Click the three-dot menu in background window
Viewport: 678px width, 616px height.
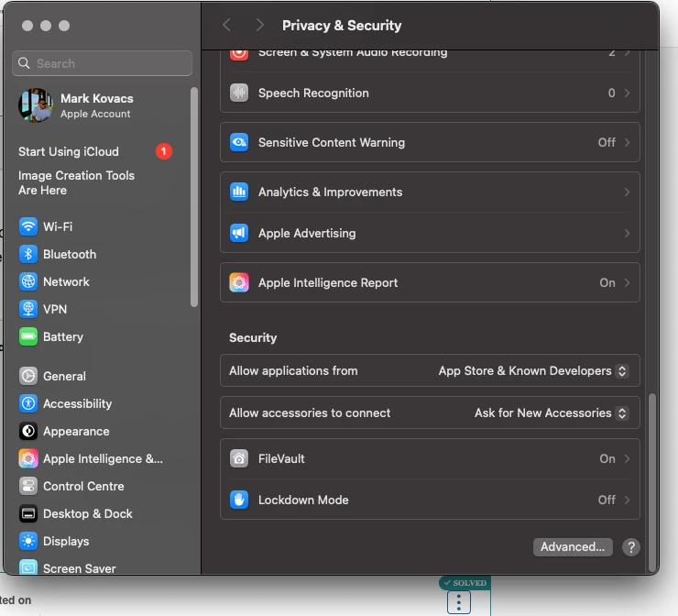[459, 601]
